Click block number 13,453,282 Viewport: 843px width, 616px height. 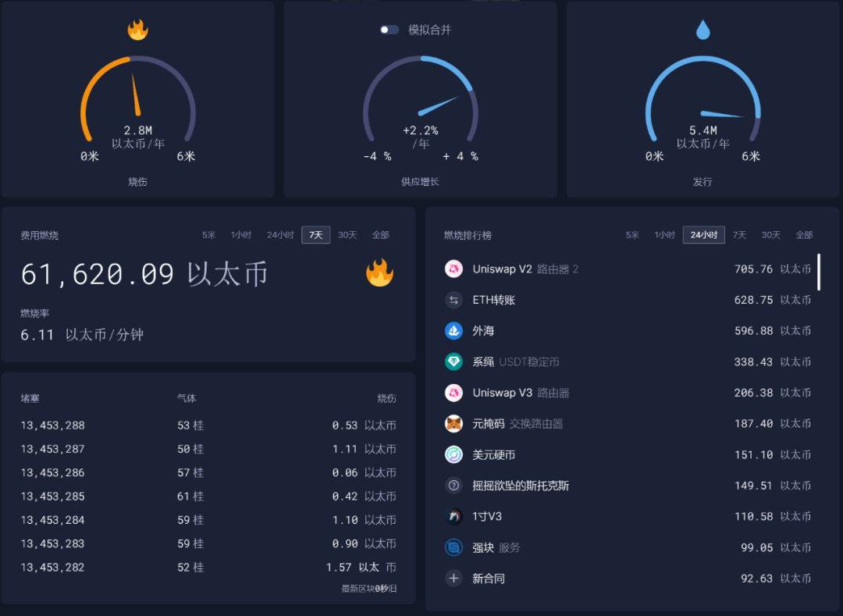click(53, 567)
